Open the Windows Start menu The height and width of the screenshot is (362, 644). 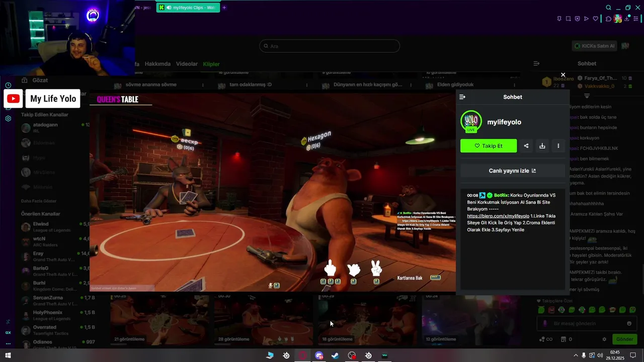tap(8, 355)
